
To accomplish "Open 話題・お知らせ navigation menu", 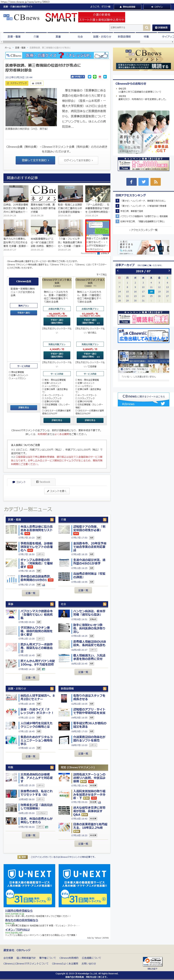I will click(x=102, y=37).
